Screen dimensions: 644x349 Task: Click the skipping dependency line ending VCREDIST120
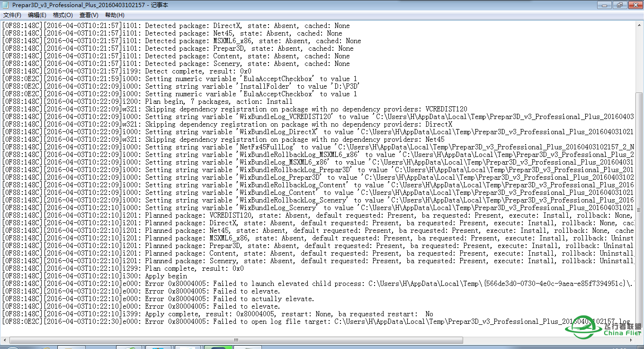235,109
